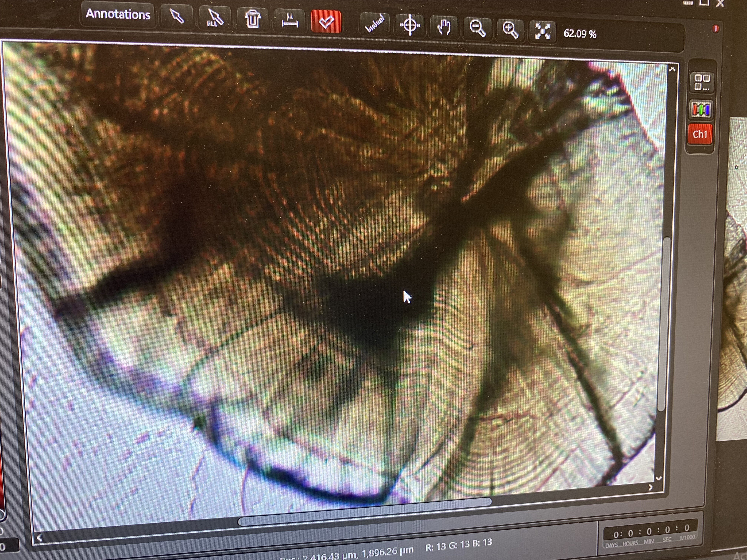Open the info indicator at top right
The image size is (747, 560).
[716, 29]
